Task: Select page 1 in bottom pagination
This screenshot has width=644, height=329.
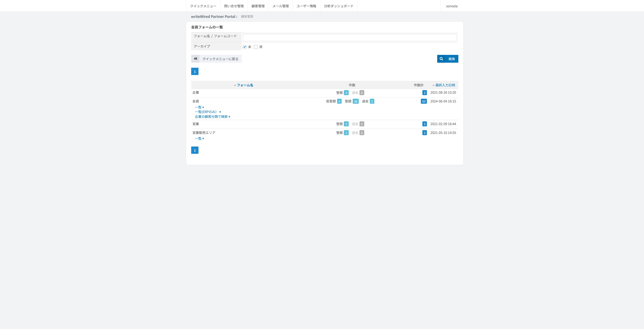Action: (x=195, y=150)
